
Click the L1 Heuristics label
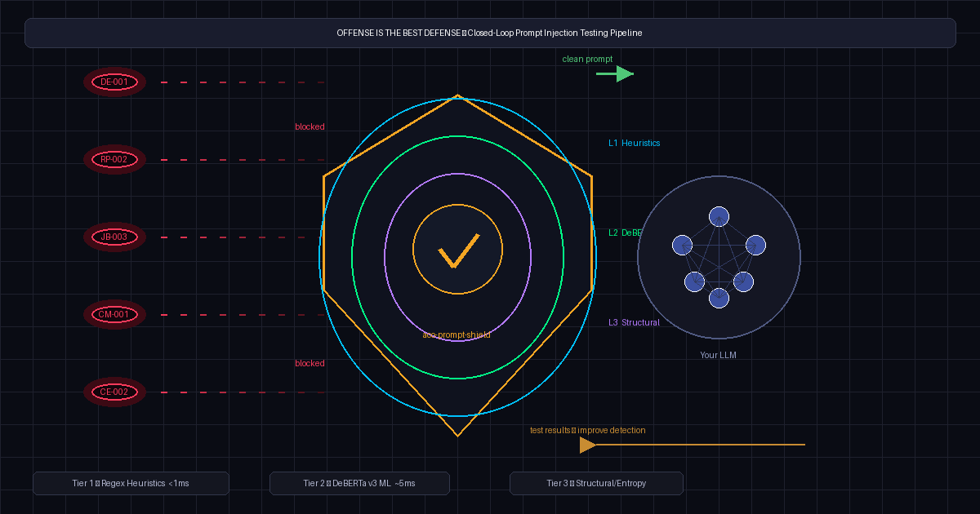(634, 143)
